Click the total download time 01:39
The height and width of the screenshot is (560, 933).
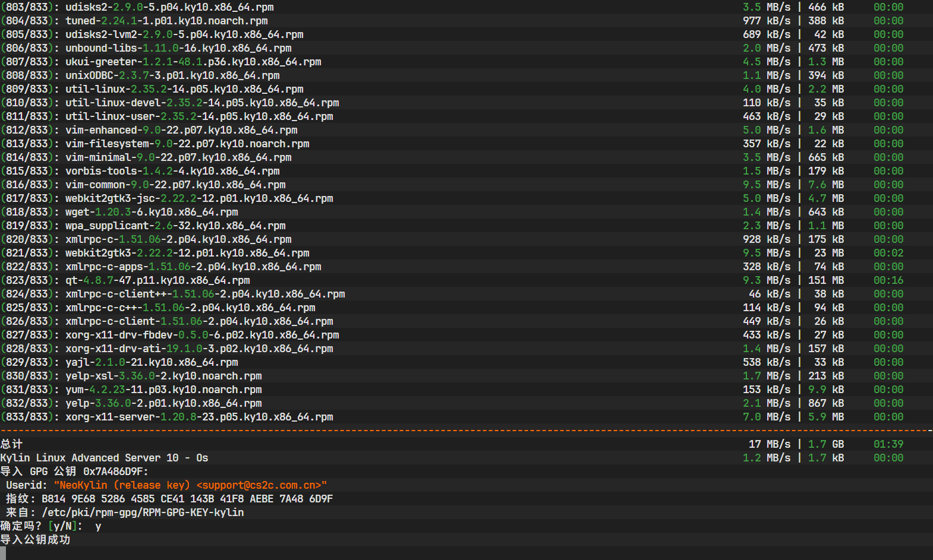[888, 444]
